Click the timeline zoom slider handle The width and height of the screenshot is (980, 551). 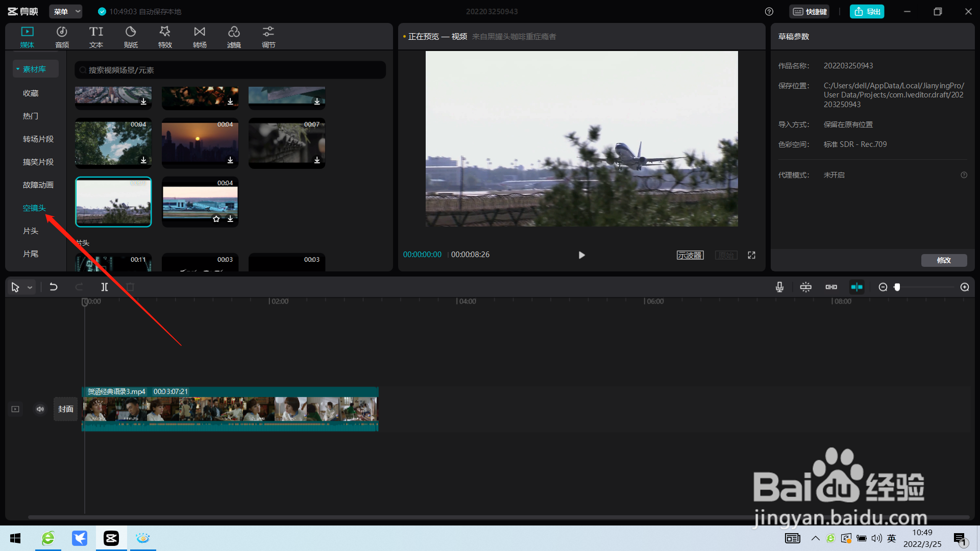[x=897, y=287]
